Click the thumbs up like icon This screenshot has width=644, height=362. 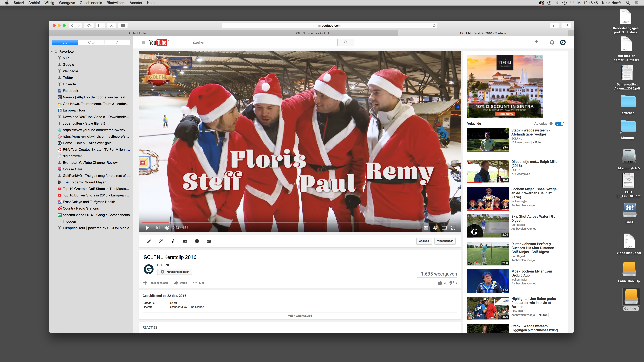pyautogui.click(x=440, y=283)
